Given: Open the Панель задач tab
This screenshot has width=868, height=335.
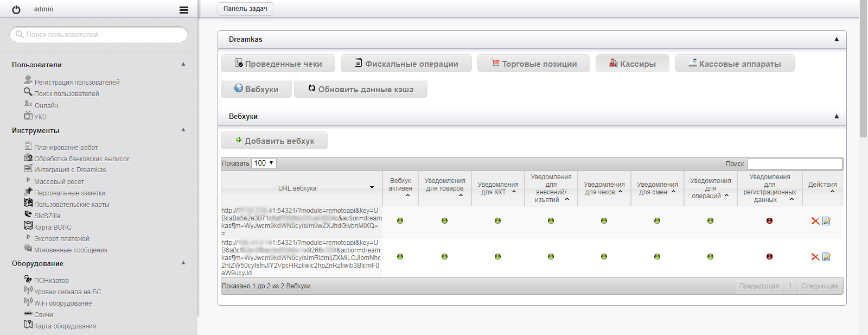Looking at the screenshot, I should (245, 9).
